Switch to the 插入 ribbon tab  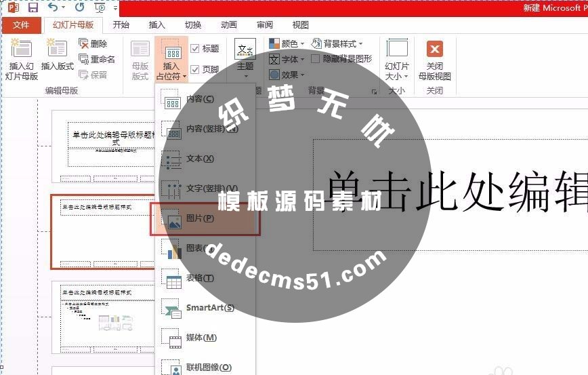[156, 25]
